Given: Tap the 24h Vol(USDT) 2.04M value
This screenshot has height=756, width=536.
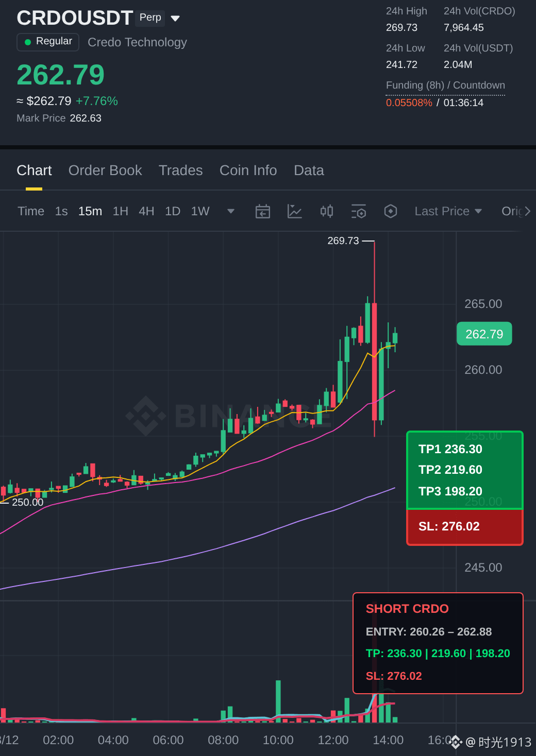Looking at the screenshot, I should pos(458,64).
